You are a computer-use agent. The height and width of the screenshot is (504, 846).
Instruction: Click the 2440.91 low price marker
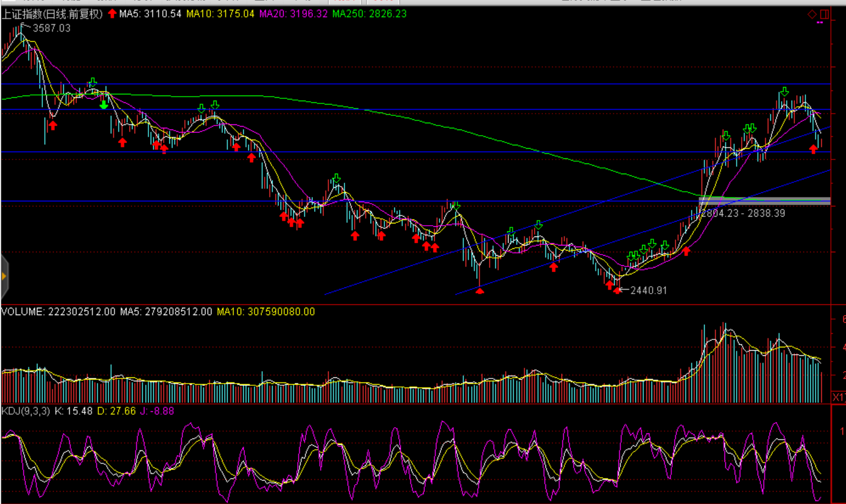coord(648,290)
